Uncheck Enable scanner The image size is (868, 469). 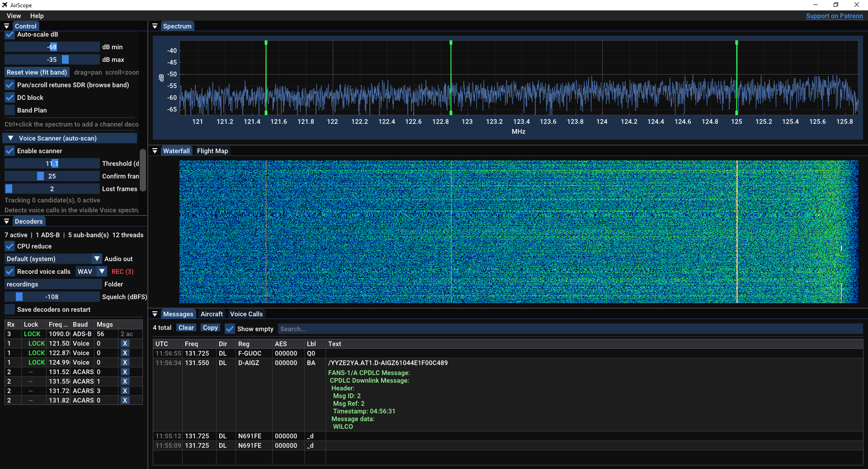9,151
